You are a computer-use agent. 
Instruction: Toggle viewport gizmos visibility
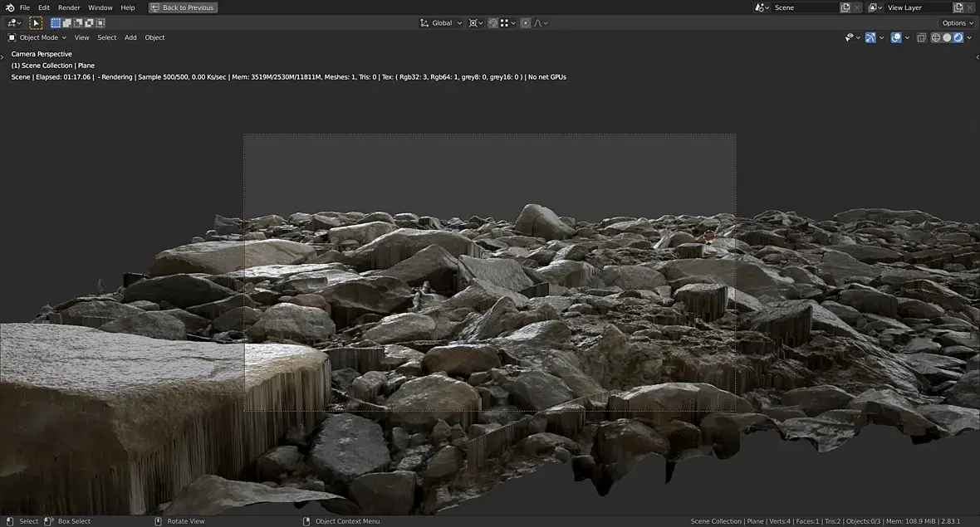[870, 37]
